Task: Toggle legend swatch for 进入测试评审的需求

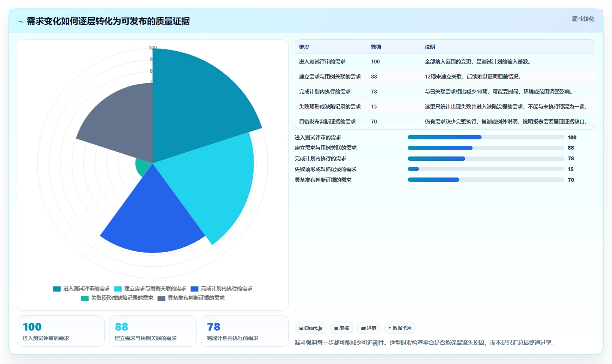Action: point(57,289)
